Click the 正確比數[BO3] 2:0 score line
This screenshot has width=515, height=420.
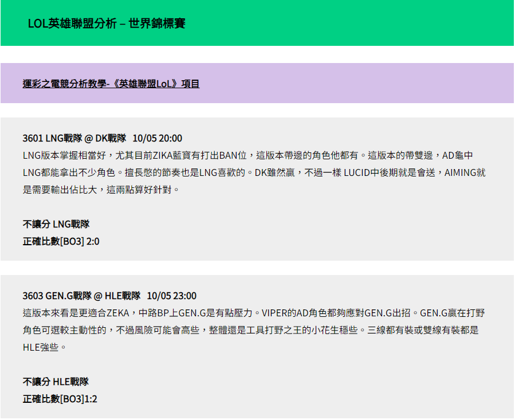pos(61,241)
